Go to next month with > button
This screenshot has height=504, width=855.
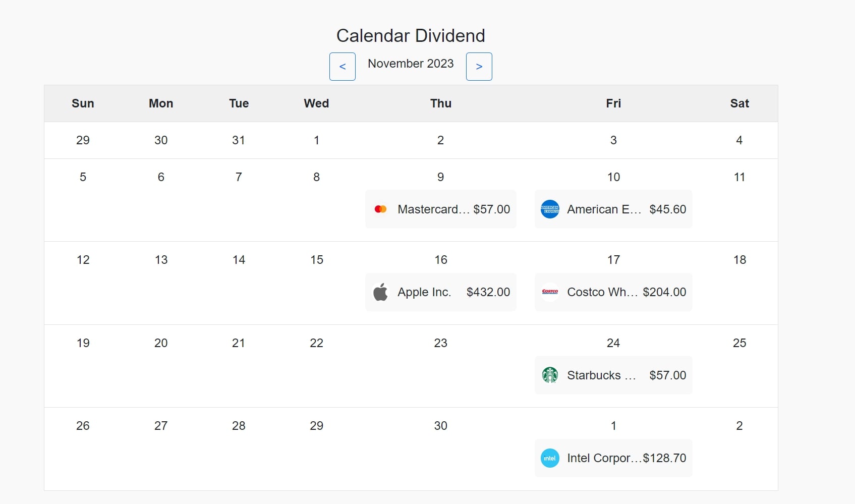(479, 67)
